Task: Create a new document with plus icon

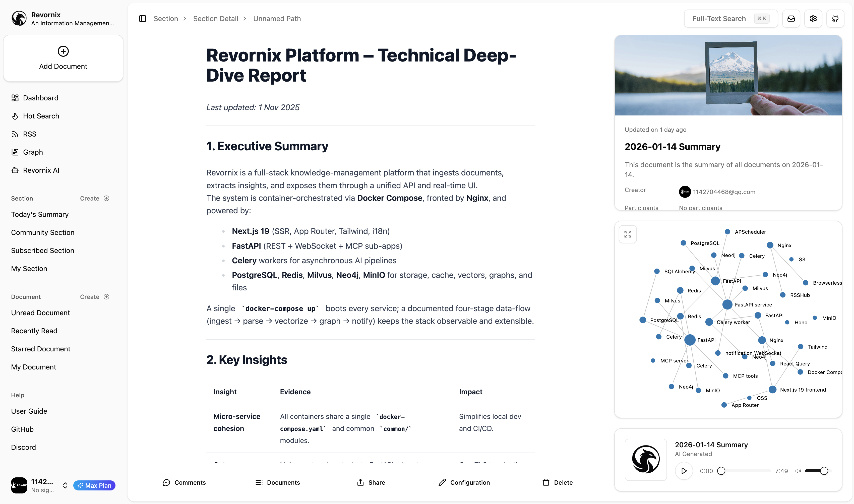Action: point(106,297)
